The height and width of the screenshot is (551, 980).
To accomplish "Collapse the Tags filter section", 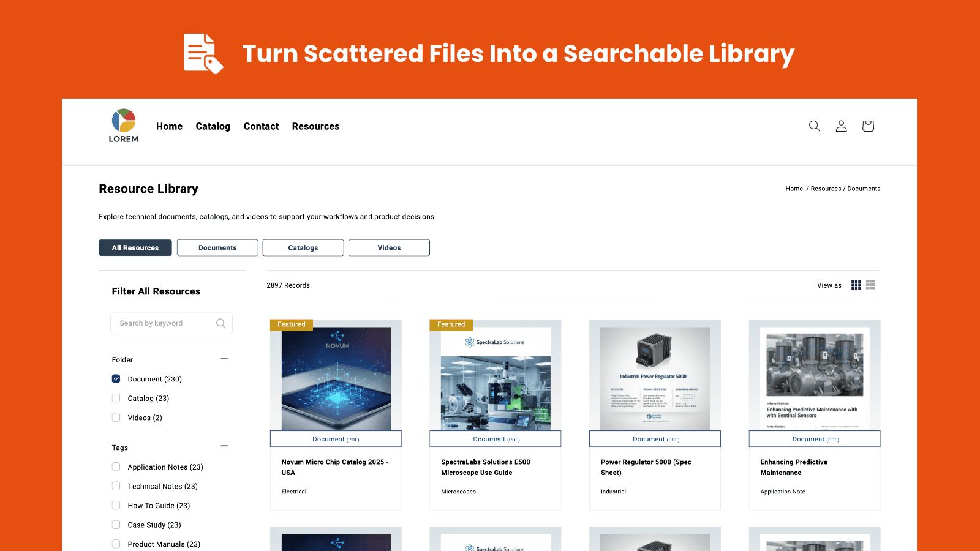I will click(224, 446).
